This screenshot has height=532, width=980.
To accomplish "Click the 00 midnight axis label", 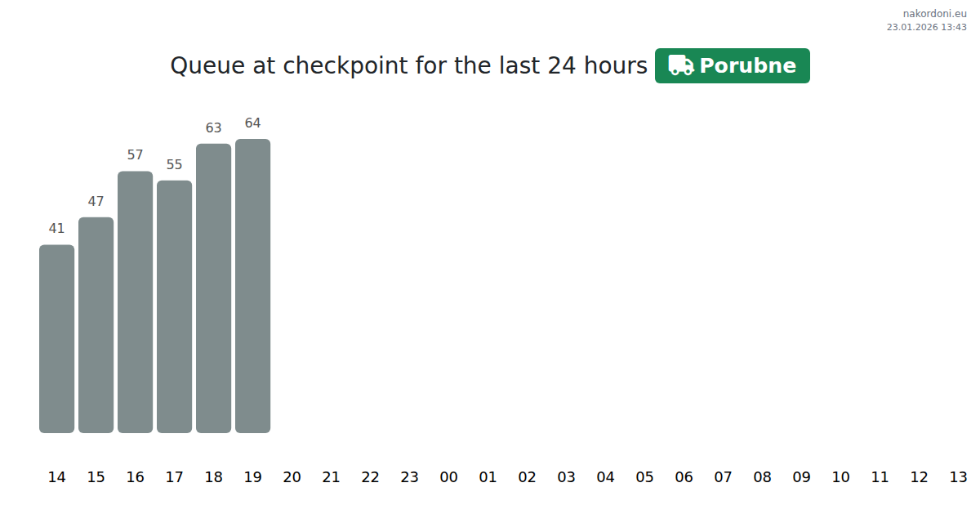I will tap(448, 477).
